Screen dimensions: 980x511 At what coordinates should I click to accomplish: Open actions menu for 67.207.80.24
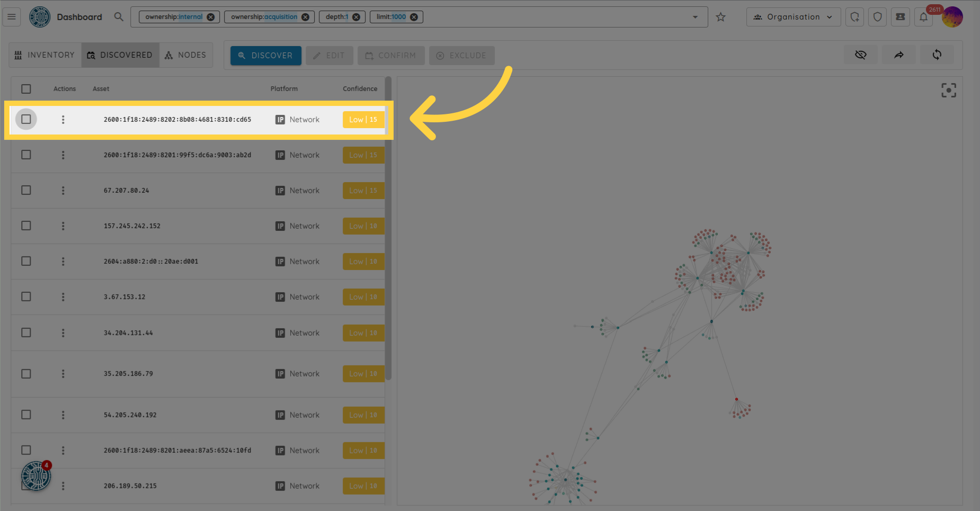pyautogui.click(x=63, y=191)
